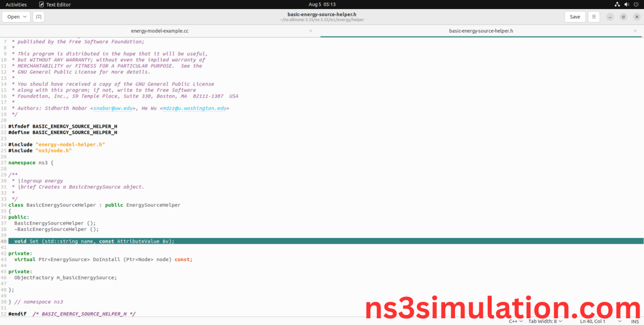Minimize the Text Editor window
The height and width of the screenshot is (325, 644).
(x=610, y=17)
